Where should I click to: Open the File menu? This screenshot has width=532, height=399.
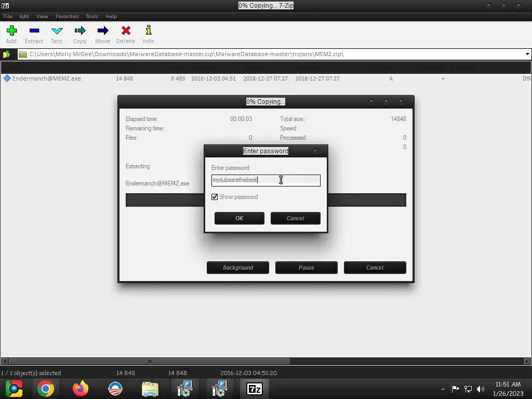coord(8,16)
